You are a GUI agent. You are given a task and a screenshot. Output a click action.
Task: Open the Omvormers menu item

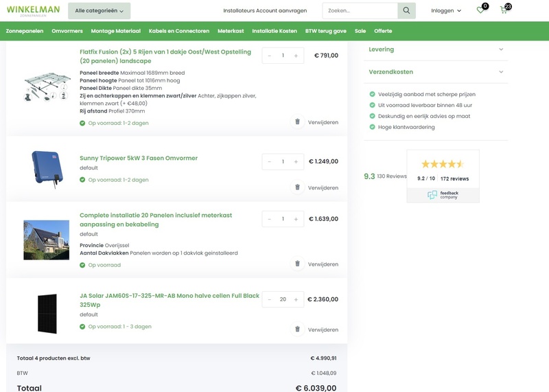[x=67, y=31]
